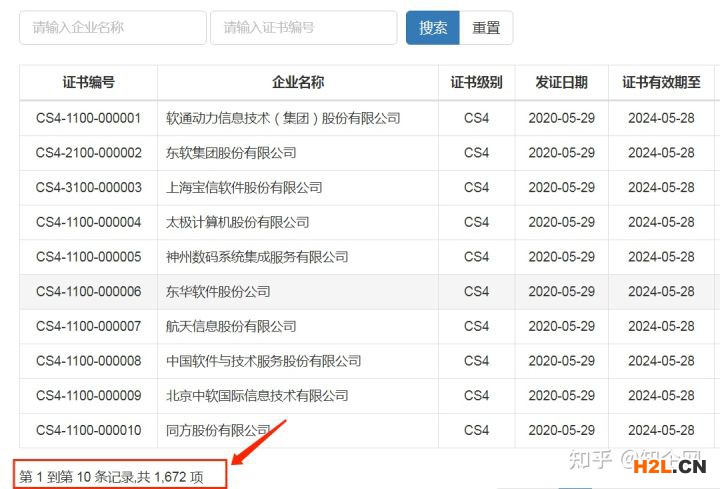Click the 证书有效期至 column header
This screenshot has height=489, width=720.
coord(661,83)
